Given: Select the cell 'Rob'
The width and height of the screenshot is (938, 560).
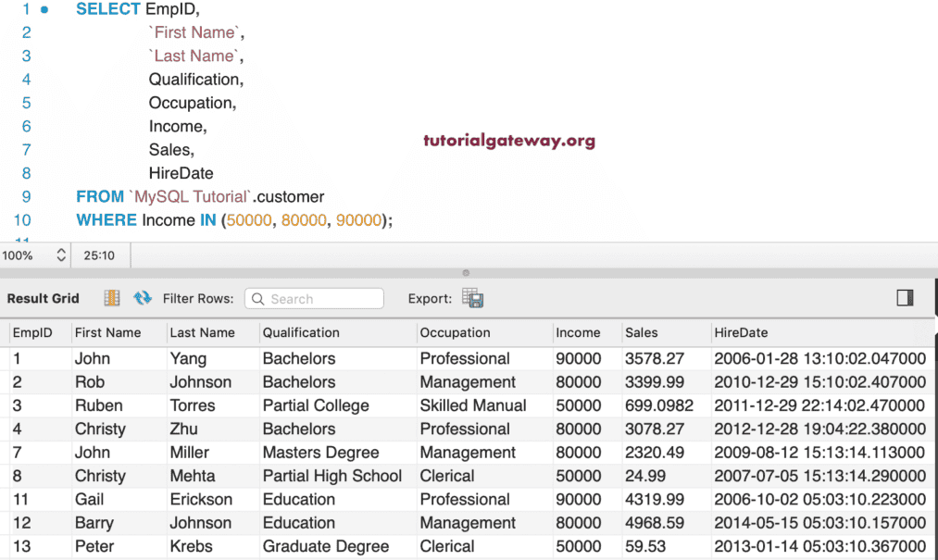Looking at the screenshot, I should (x=90, y=381).
